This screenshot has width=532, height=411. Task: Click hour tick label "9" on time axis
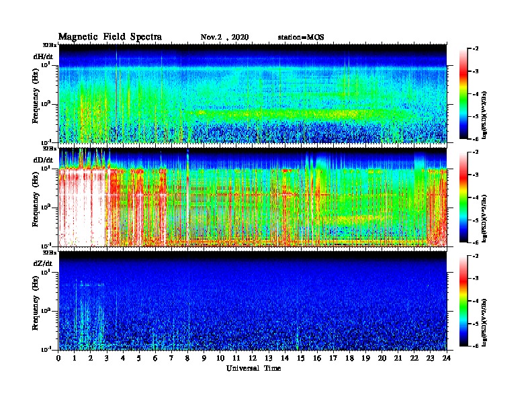(204, 359)
